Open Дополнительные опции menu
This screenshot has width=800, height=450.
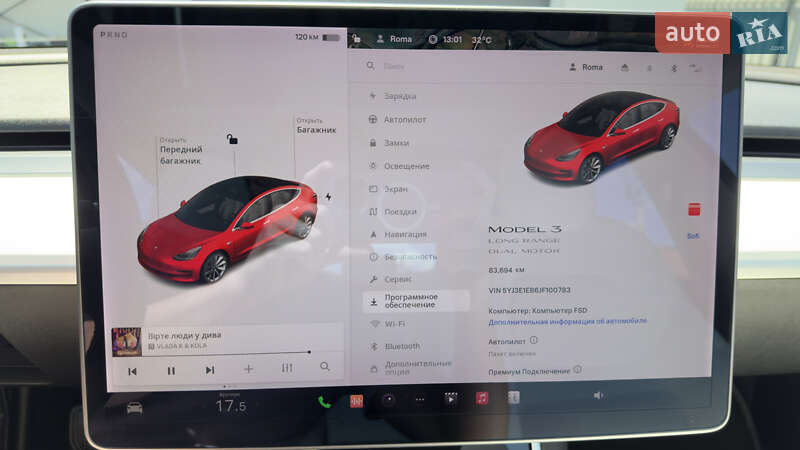(411, 367)
